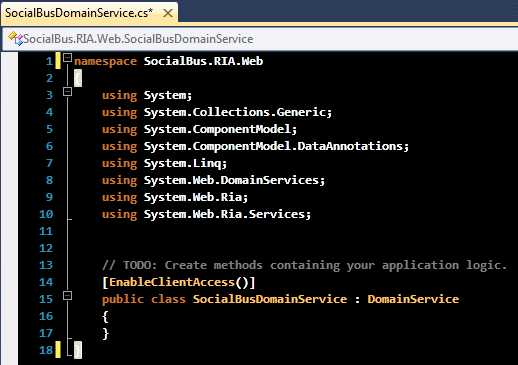Place cursor in using System.Linq line
Screen dimensions: 518x365
pos(164,163)
